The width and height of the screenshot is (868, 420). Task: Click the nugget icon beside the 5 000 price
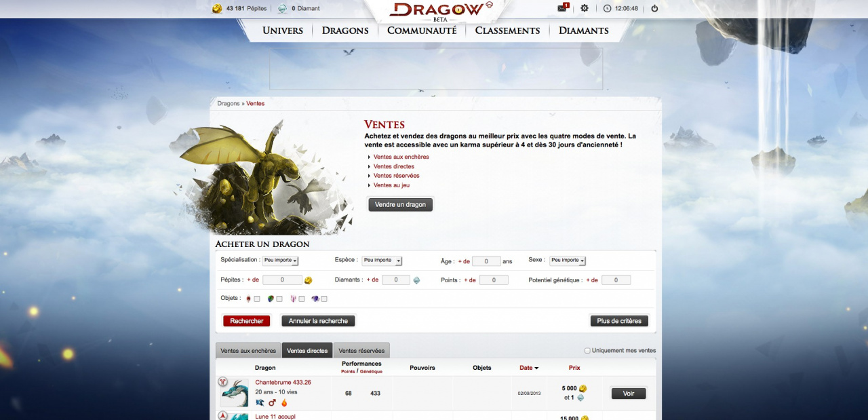(x=583, y=389)
